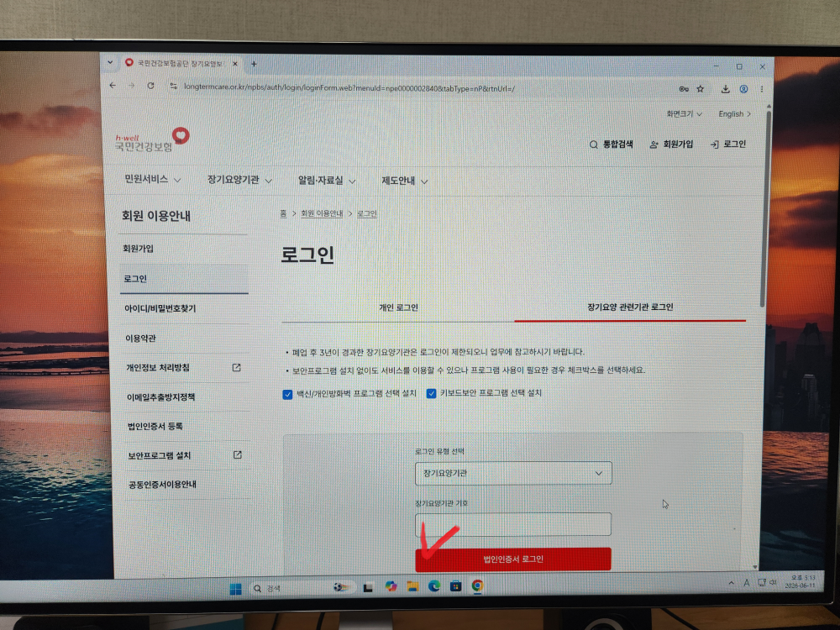The image size is (840, 630).
Task: Expand 장기요양기관 menu in navigation bar
Action: [x=239, y=180]
